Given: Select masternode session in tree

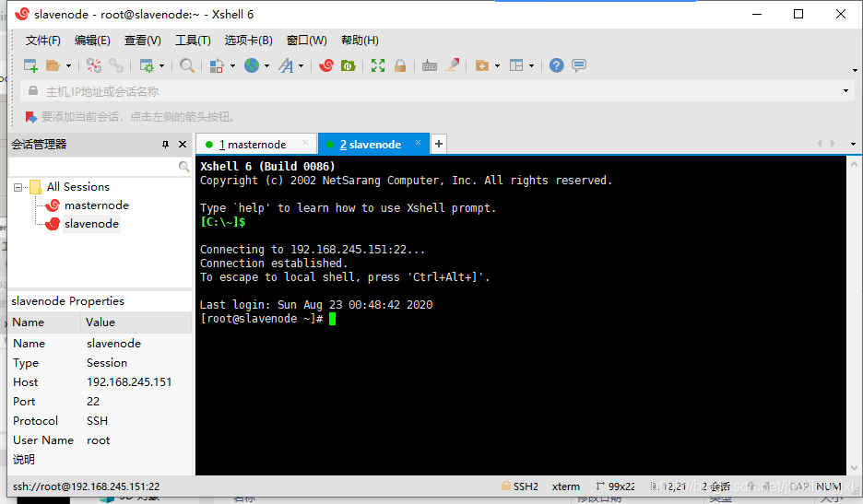Looking at the screenshot, I should (x=96, y=205).
